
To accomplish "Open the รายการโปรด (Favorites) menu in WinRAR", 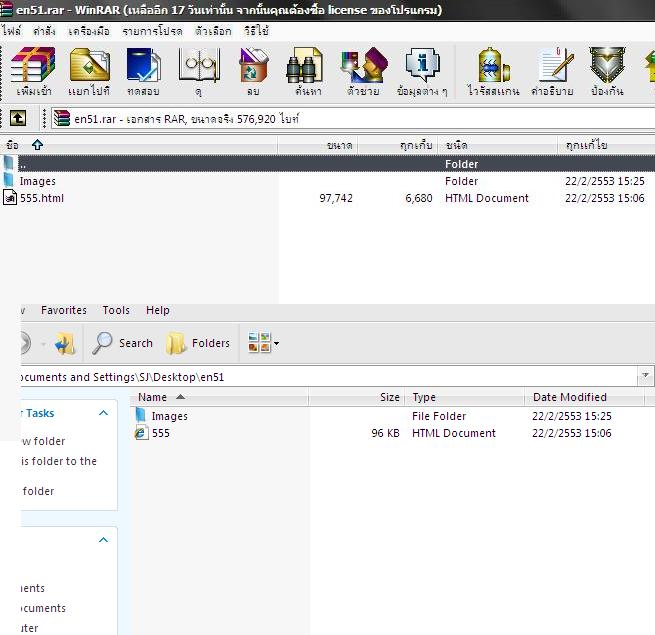I will [152, 31].
